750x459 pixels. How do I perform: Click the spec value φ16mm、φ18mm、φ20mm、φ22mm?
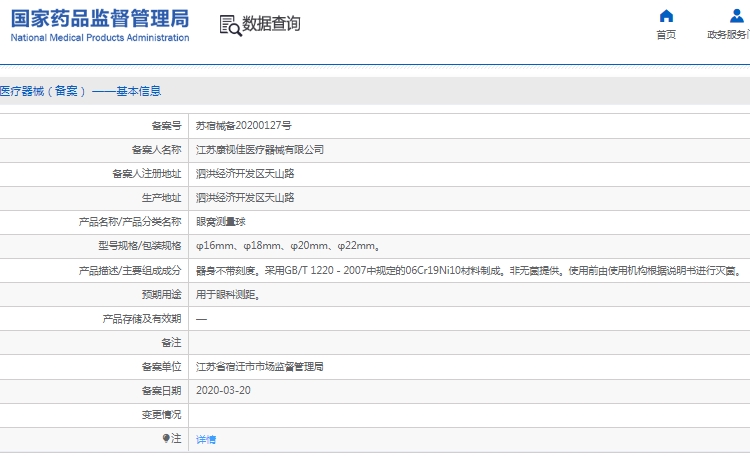pyautogui.click(x=288, y=246)
